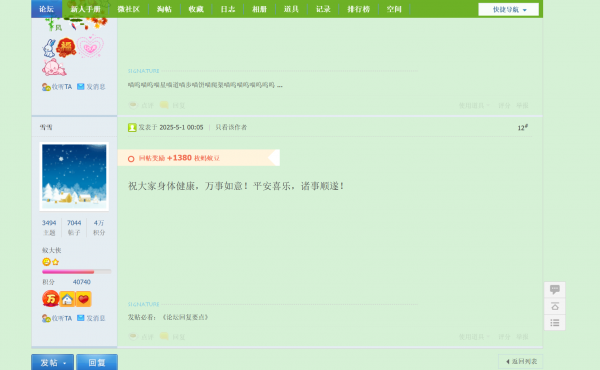Click the 福 badge icon
Viewport: 600px width, 370px height.
[x=66, y=47]
